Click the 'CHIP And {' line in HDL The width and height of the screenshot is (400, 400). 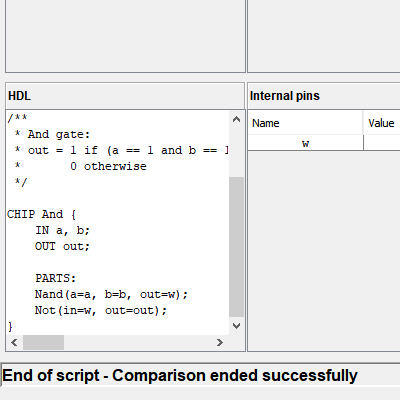click(x=42, y=214)
